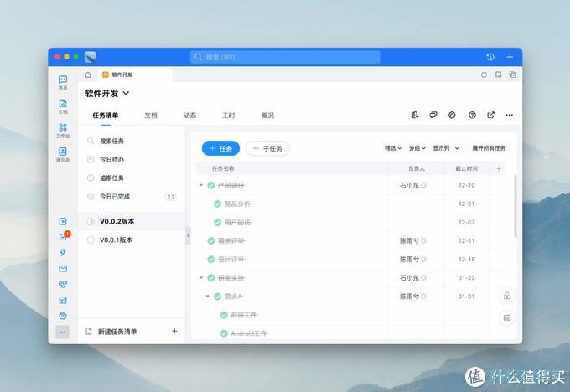Select the V0.0.1版本 task list
The width and height of the screenshot is (570, 392).
pos(132,240)
